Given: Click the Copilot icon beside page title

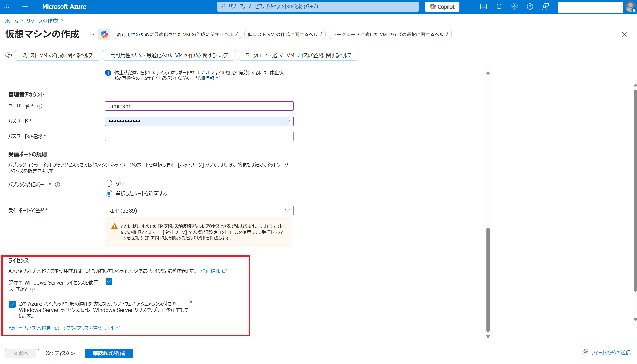Looking at the screenshot, I should tap(104, 34).
